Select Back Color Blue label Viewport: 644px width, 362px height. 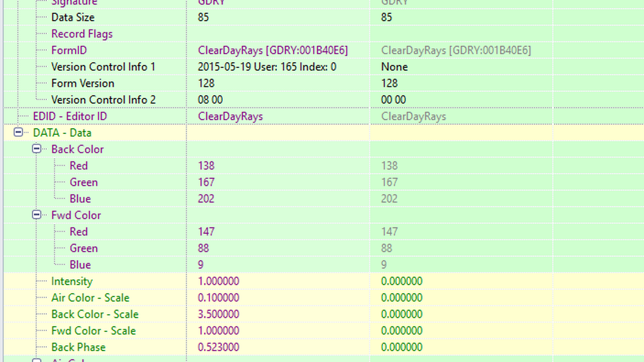[80, 199]
